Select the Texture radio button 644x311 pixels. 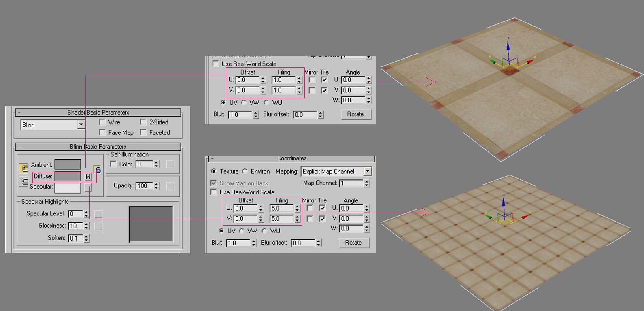point(213,171)
